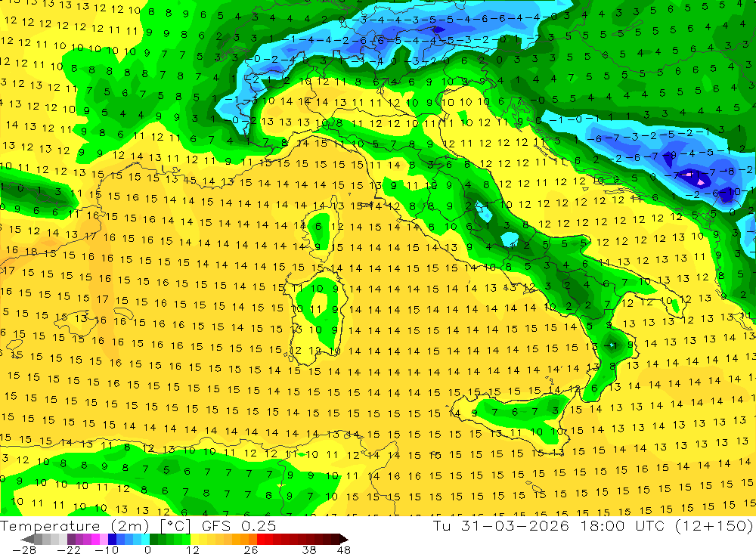Click the '[°C]' unit label
Screen dimensions: 756x554
click(175, 526)
